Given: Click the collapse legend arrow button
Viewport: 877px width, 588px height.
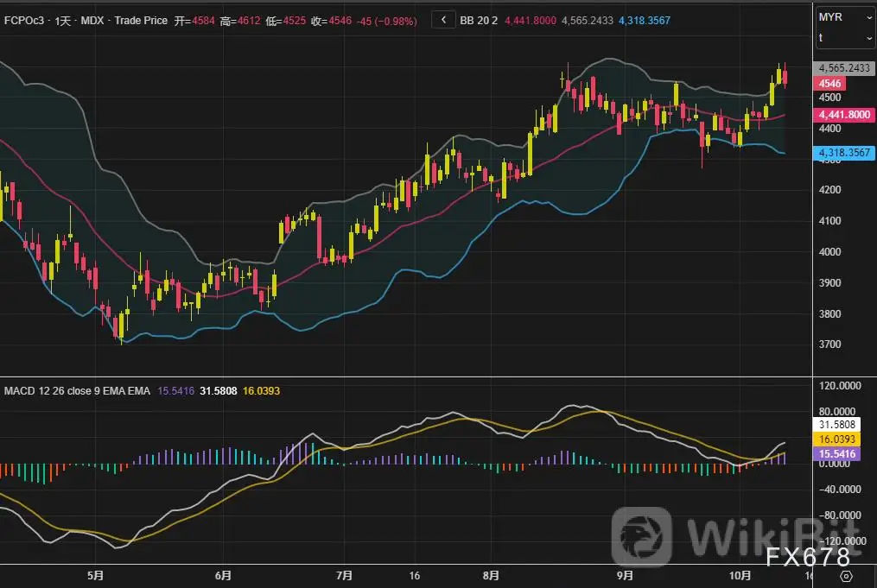Looking at the screenshot, I should pyautogui.click(x=443, y=20).
